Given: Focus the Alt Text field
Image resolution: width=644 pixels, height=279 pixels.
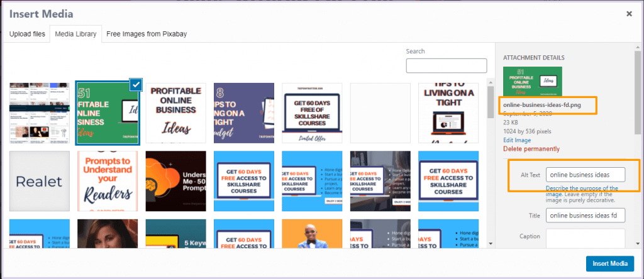Looking at the screenshot, I should (x=586, y=175).
